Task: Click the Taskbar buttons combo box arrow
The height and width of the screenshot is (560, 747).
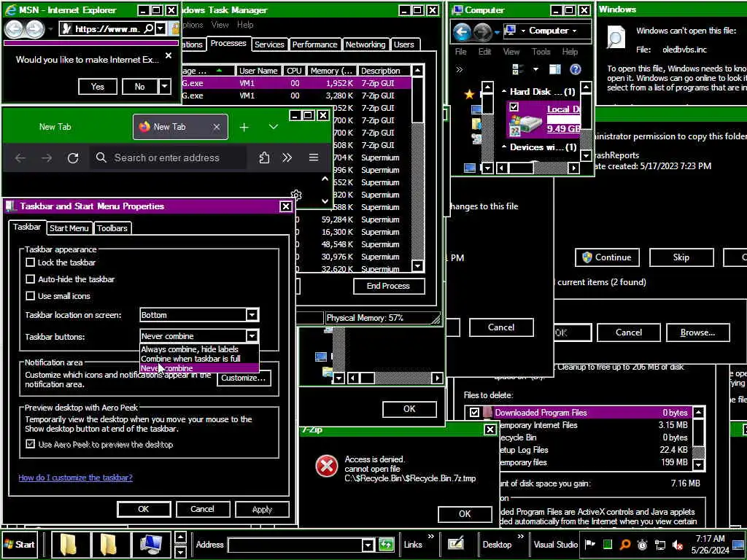Action: [252, 336]
